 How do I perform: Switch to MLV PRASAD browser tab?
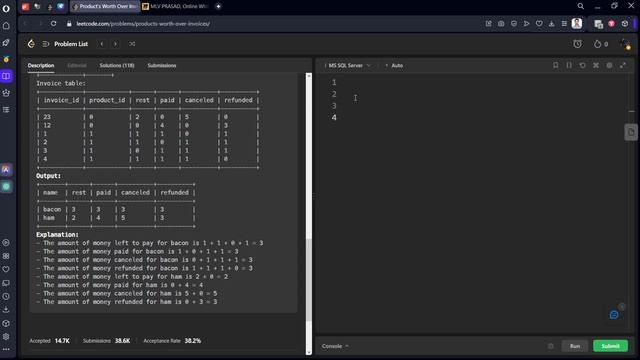(176, 6)
